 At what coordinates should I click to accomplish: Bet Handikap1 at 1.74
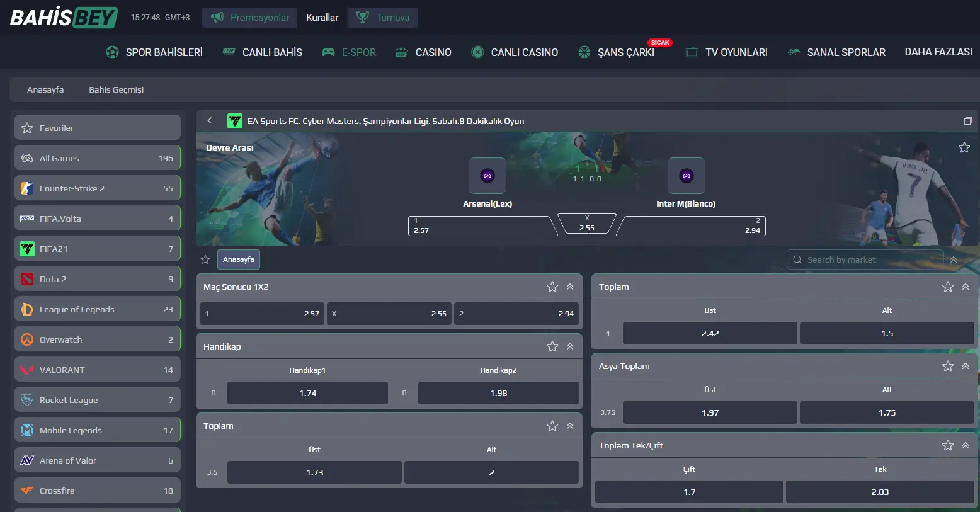[307, 393]
